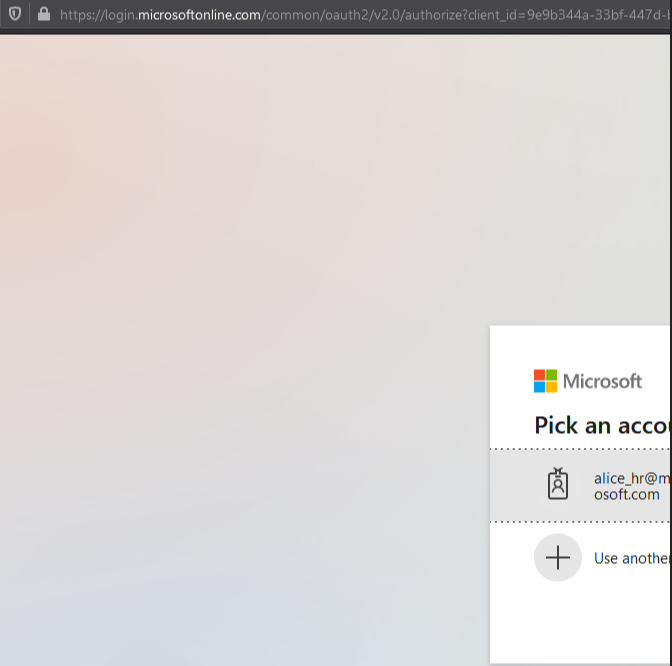Click the green square in Microsoft logo
Image resolution: width=672 pixels, height=666 pixels.
(551, 375)
